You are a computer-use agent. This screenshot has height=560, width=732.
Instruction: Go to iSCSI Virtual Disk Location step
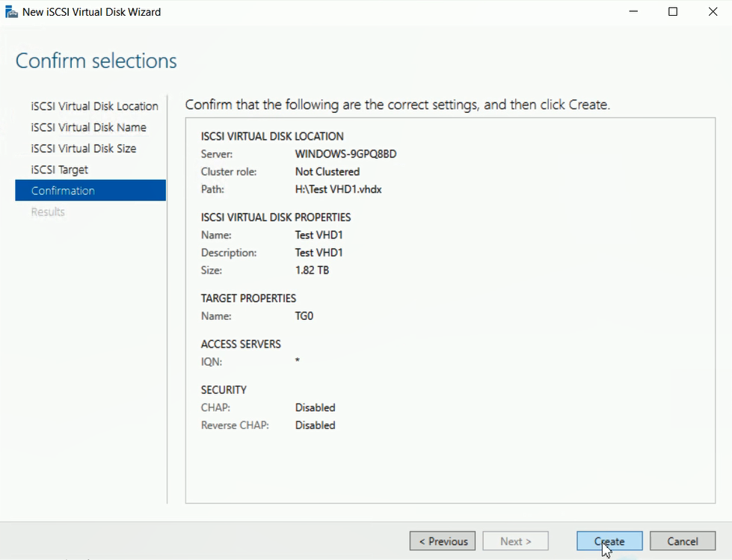[94, 106]
